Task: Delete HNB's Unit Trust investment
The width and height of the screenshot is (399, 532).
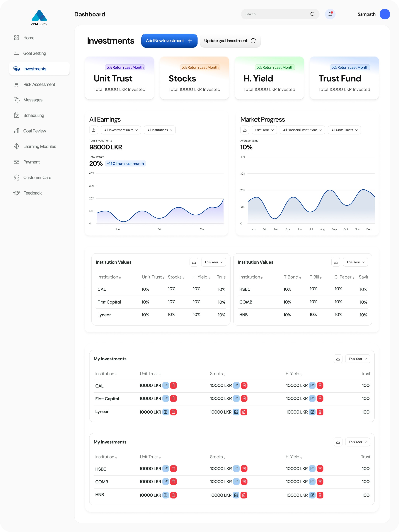Action: [x=173, y=495]
